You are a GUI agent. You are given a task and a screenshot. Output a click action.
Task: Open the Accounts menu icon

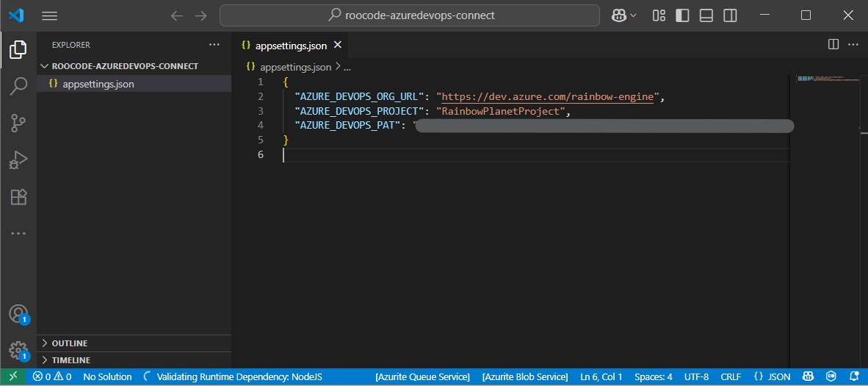tap(18, 314)
